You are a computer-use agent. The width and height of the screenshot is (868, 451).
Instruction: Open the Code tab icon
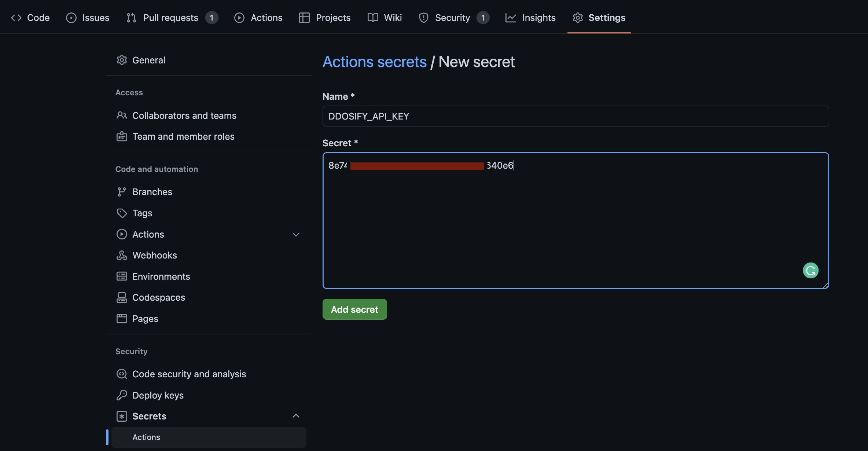coord(16,17)
